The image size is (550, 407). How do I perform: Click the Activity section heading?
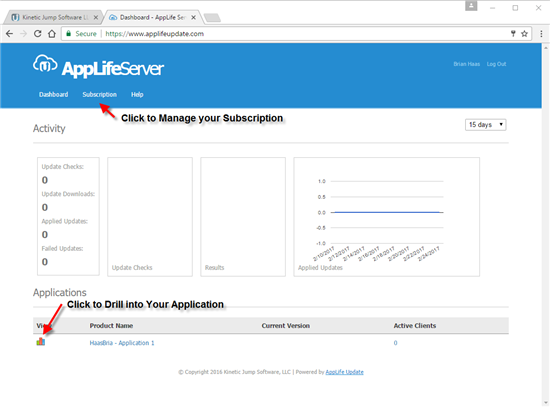click(x=49, y=128)
